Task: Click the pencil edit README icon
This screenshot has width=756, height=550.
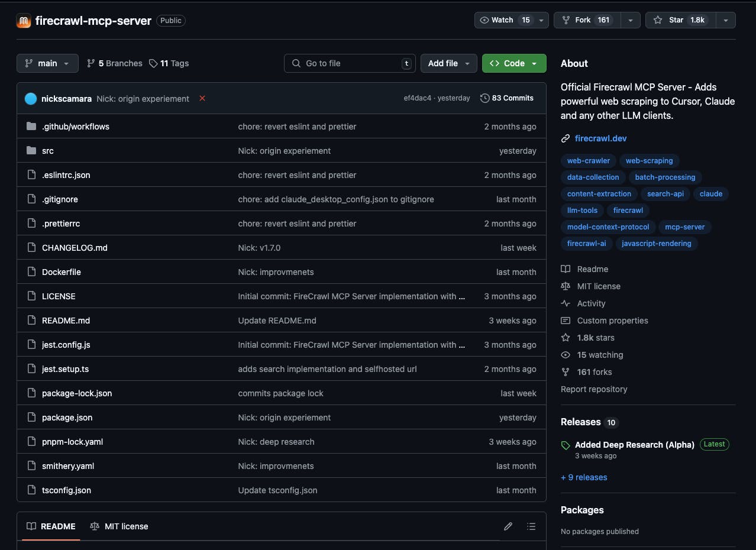Action: pyautogui.click(x=508, y=526)
